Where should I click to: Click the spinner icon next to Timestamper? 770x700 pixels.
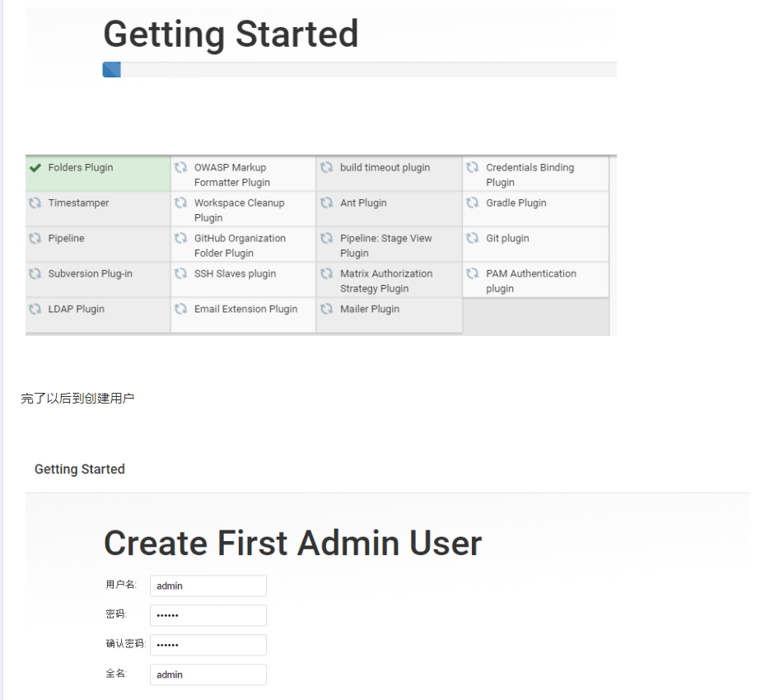click(35, 203)
